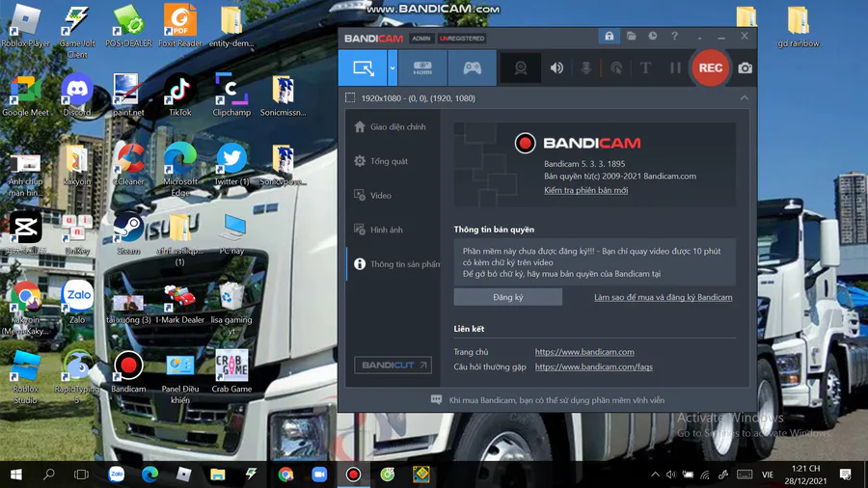Toggle text overlay T icon

point(645,68)
